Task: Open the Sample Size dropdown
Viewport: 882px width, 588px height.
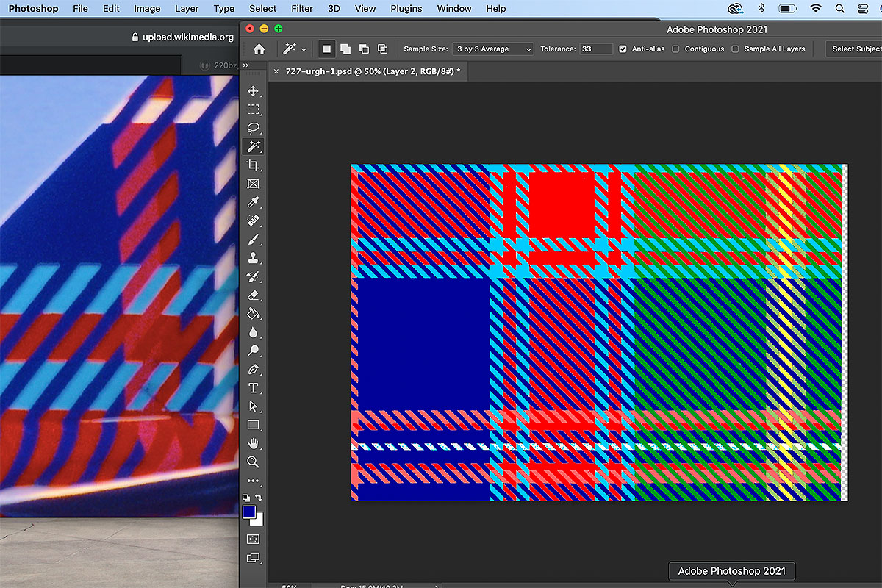Action: (493, 49)
